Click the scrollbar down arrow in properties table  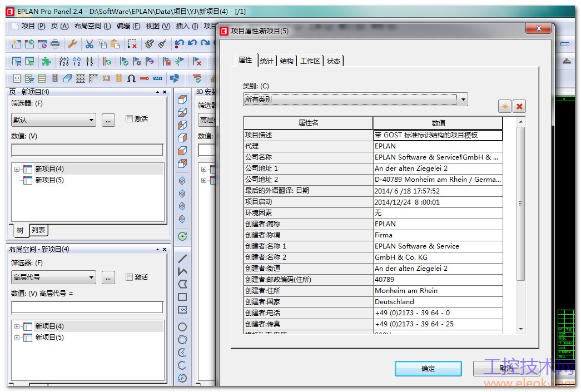coord(521,329)
